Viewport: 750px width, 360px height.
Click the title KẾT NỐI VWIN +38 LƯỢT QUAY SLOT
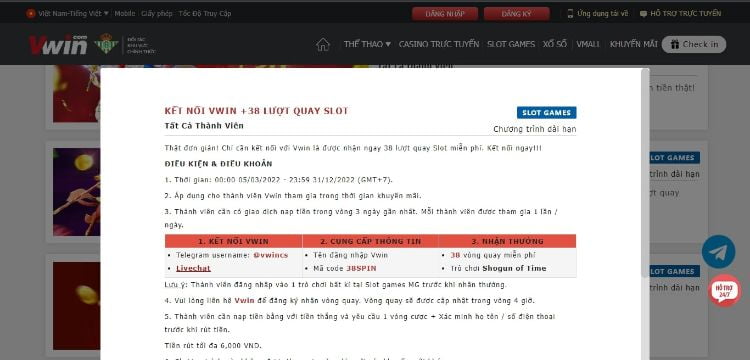click(x=256, y=111)
